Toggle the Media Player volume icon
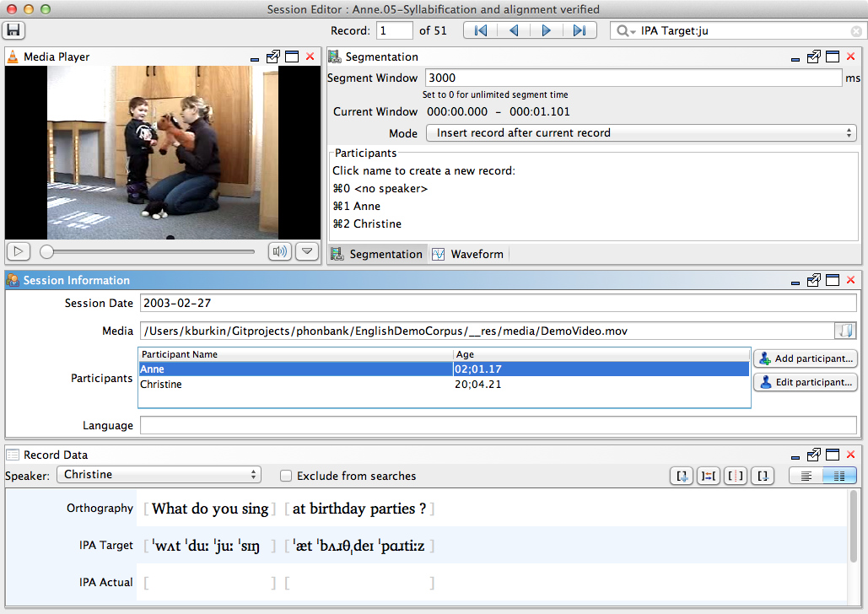This screenshot has width=868, height=614. tap(280, 251)
